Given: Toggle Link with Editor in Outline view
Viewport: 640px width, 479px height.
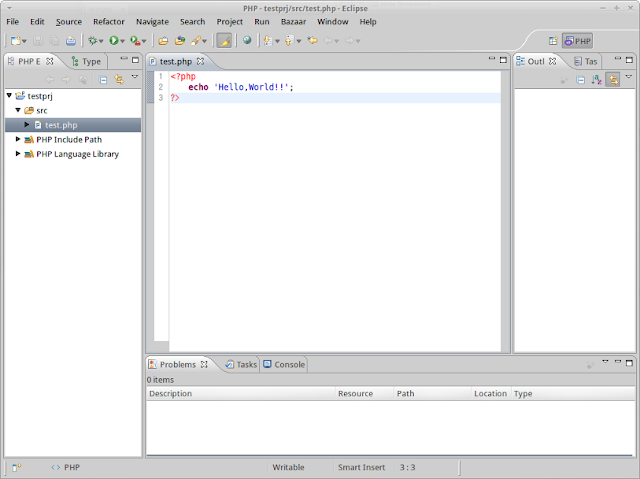Looking at the screenshot, I should point(613,80).
